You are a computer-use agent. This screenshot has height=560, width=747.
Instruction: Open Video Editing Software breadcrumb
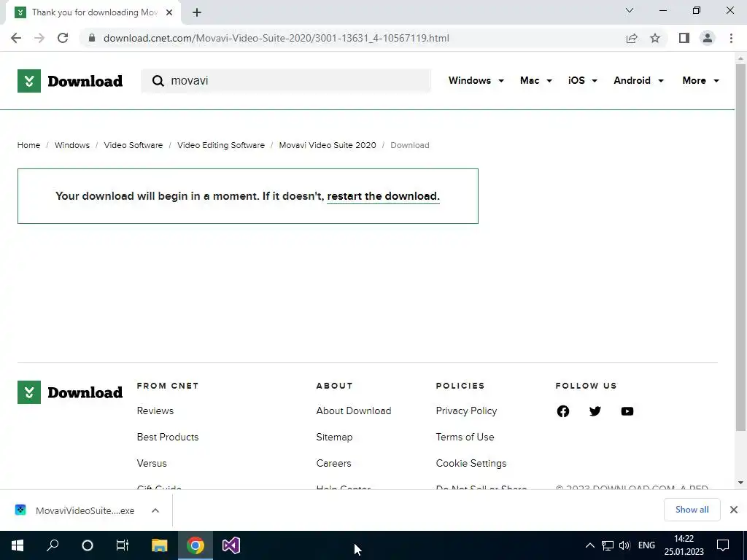click(221, 145)
